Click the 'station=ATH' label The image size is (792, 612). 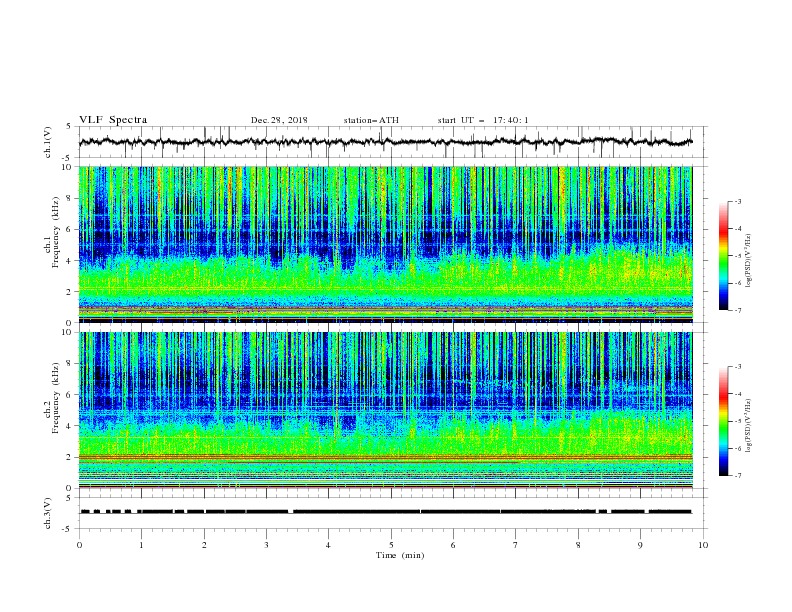point(371,120)
